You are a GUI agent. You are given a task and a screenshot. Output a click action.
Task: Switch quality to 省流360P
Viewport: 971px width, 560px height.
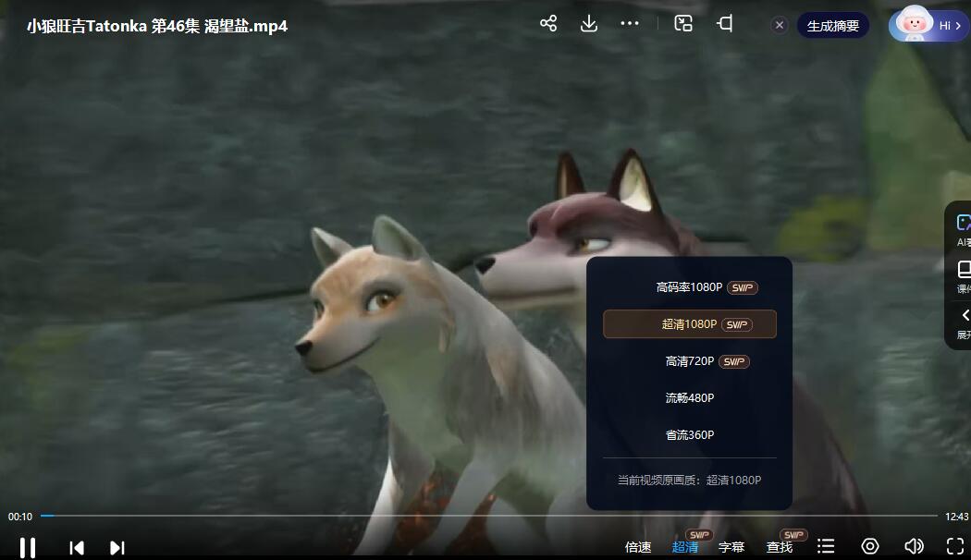pos(689,435)
